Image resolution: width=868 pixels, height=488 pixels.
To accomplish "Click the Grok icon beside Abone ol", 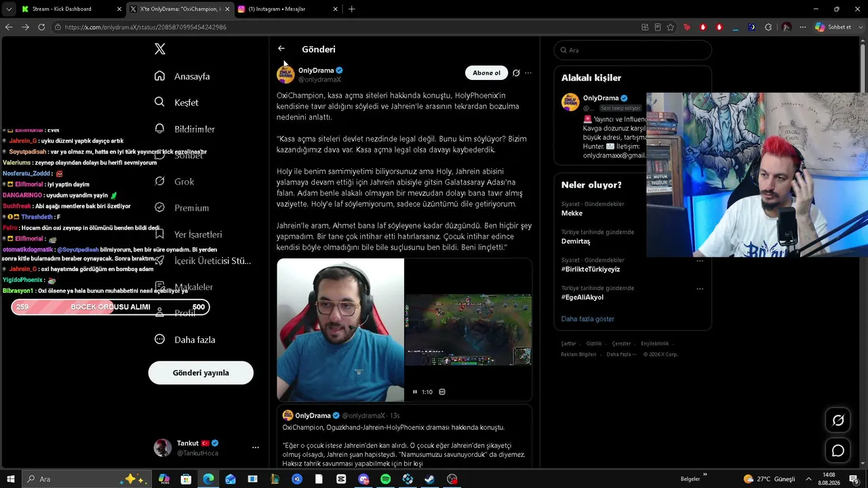I will coord(516,73).
